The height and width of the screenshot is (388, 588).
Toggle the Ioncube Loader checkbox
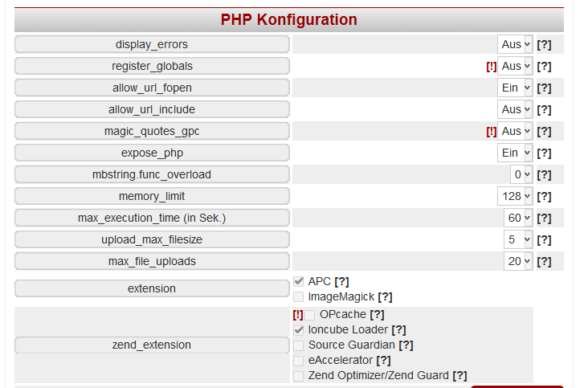tap(299, 330)
